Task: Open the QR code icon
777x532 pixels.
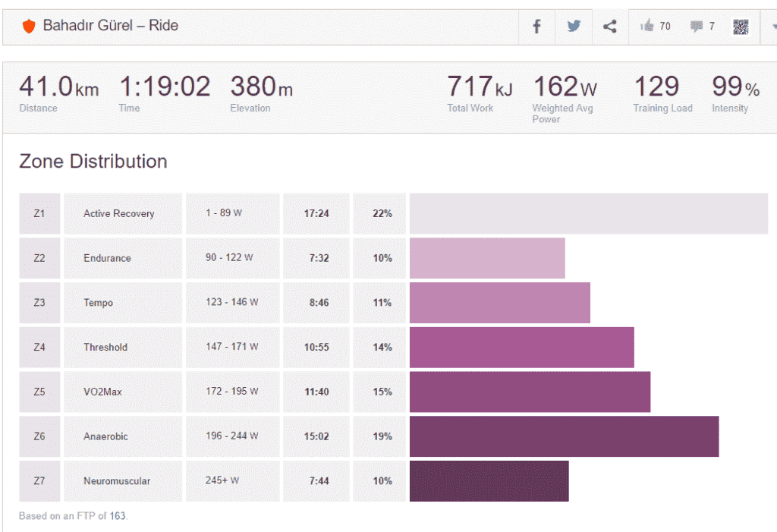Action: click(741, 27)
